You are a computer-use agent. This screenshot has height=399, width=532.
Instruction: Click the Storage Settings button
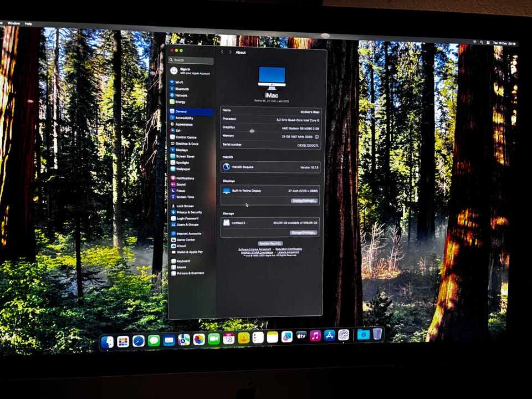(304, 233)
